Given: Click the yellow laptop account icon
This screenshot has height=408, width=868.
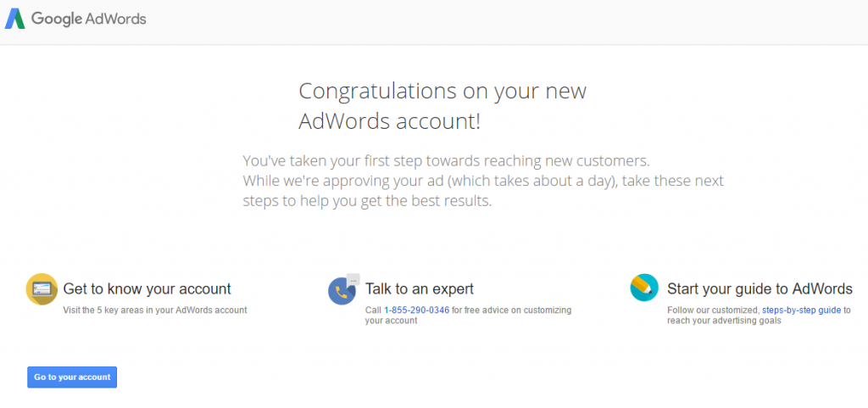Looking at the screenshot, I should [x=42, y=289].
